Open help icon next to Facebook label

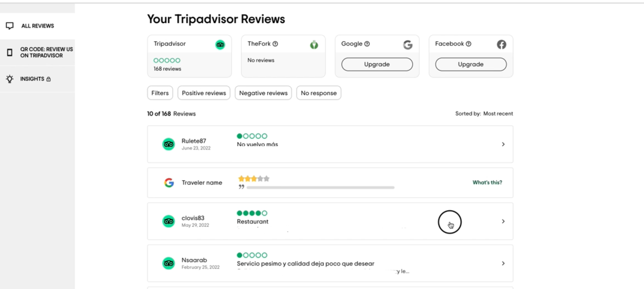coord(469,44)
